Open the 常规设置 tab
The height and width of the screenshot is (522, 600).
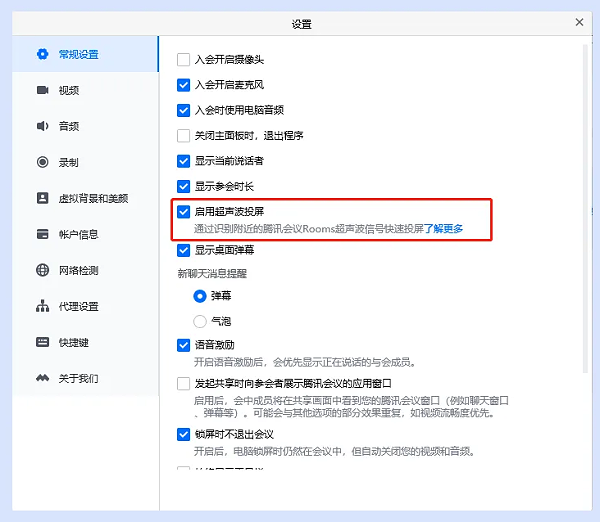coord(85,54)
